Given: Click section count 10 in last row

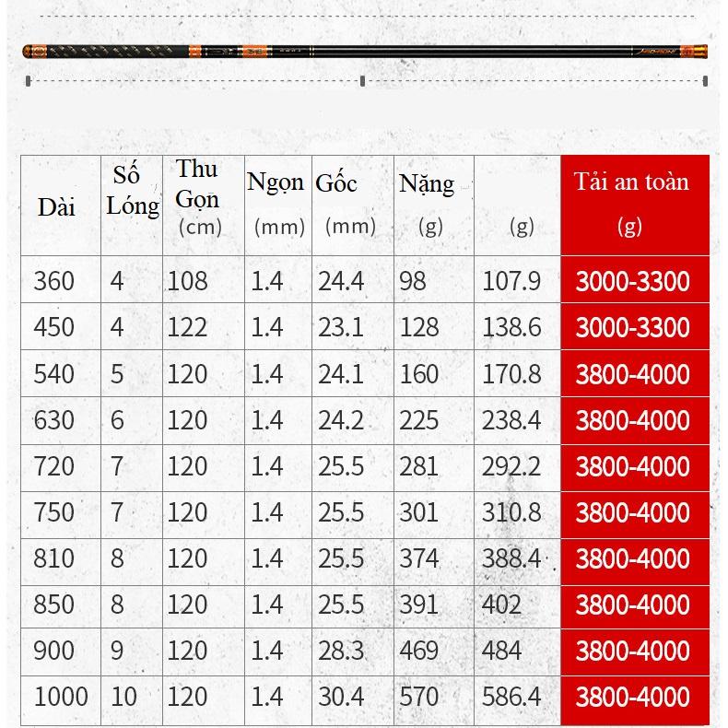Looking at the screenshot, I should (124, 697).
